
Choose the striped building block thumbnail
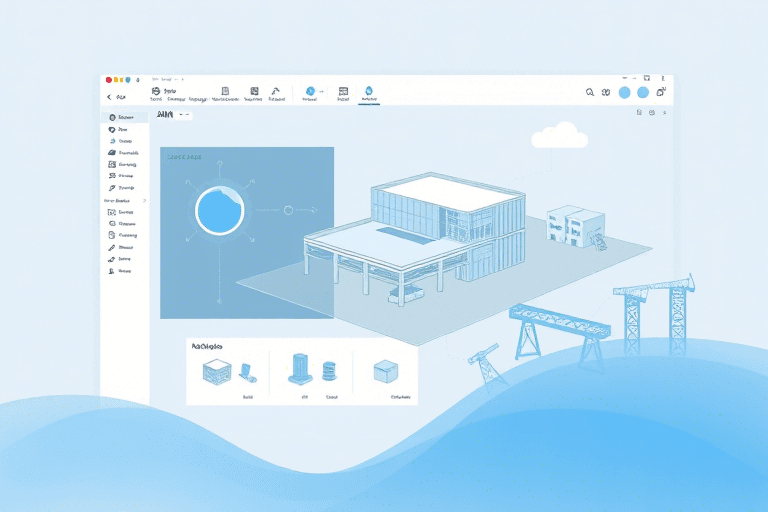point(217,373)
